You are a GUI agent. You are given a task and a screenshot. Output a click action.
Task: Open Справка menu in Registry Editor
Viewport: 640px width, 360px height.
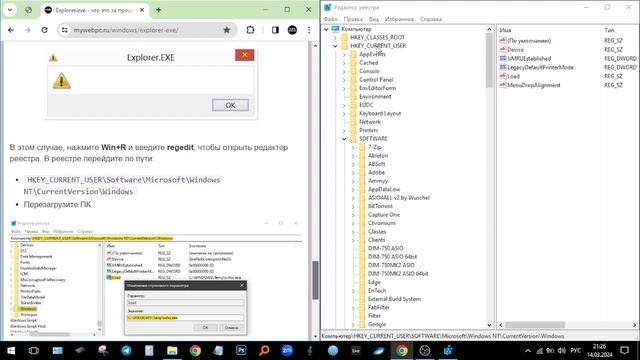(431, 19)
